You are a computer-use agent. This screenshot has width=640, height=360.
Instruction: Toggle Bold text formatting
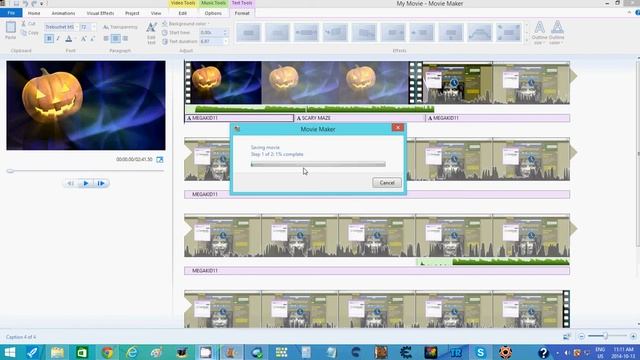pyautogui.click(x=49, y=38)
